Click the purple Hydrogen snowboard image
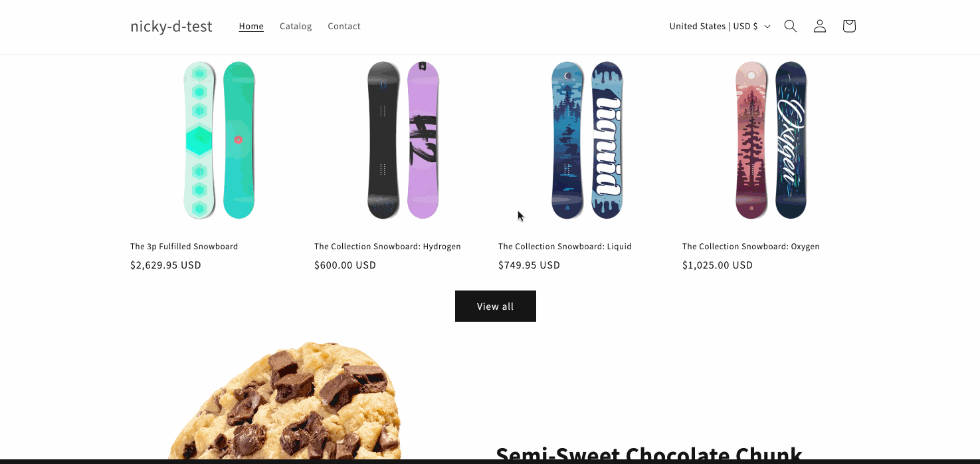This screenshot has height=464, width=980. pos(403,140)
